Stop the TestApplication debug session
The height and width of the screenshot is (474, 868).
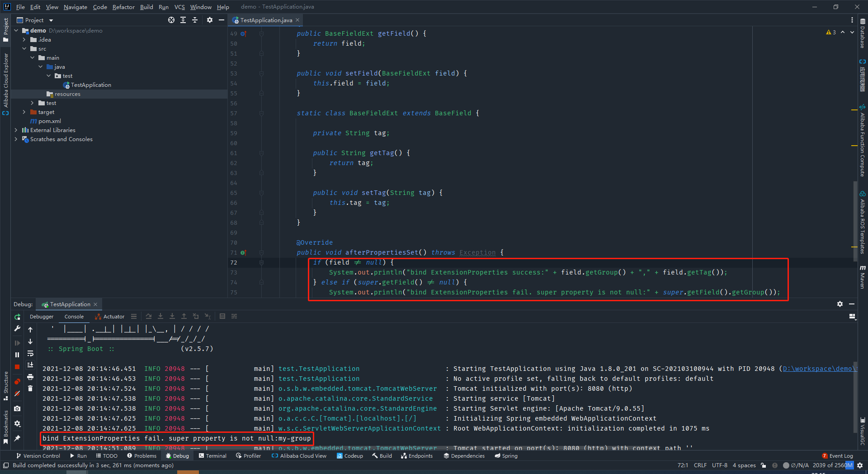click(x=17, y=367)
